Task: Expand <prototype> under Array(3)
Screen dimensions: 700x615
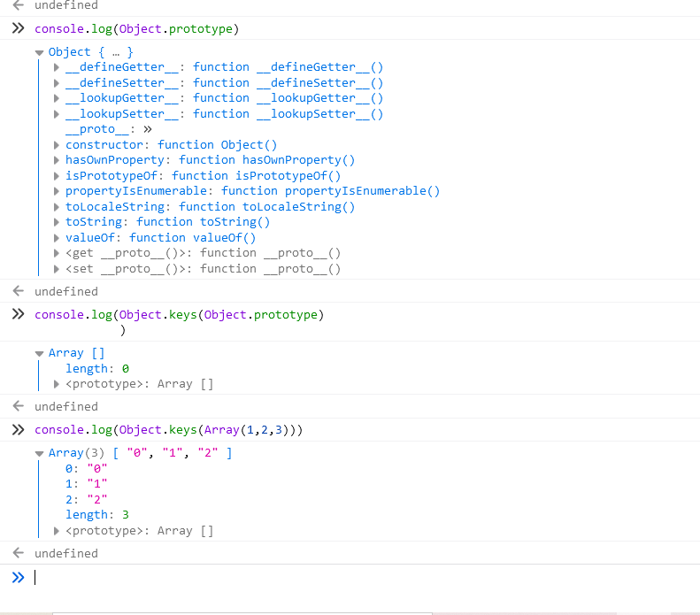Action: (57, 531)
